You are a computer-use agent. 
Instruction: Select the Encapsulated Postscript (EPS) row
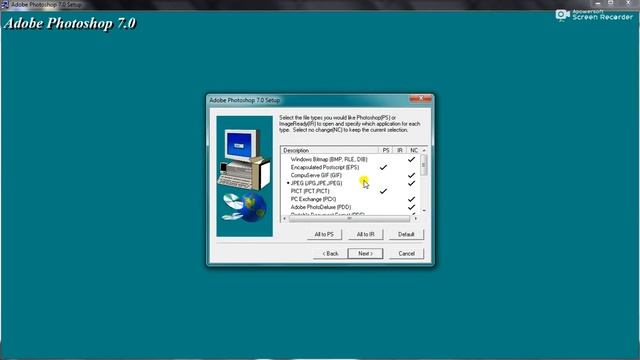click(325, 167)
